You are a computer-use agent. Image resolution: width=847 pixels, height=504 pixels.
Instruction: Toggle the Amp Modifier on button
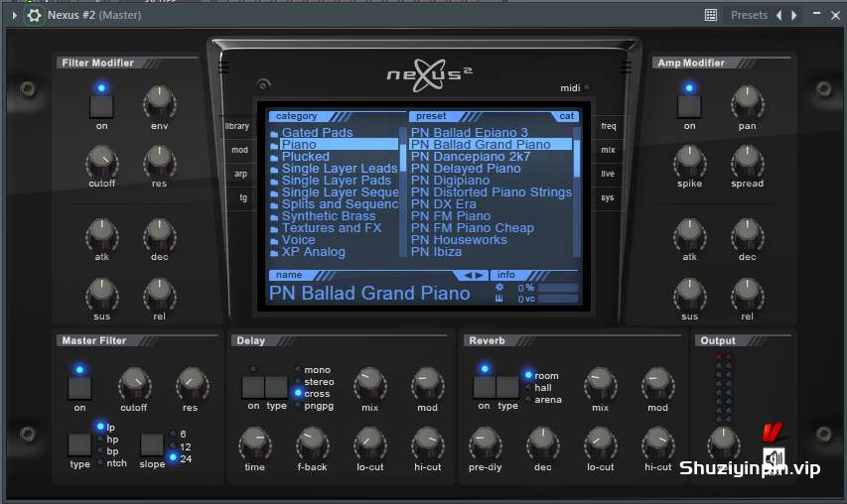coord(689,106)
